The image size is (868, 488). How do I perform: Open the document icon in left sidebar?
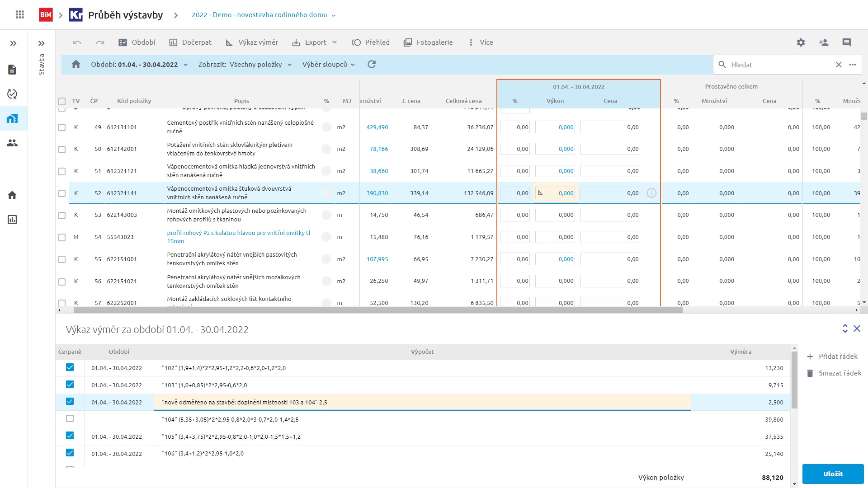click(12, 70)
